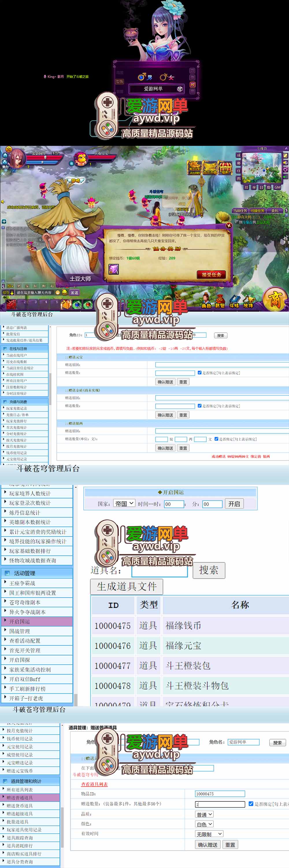Click the 查看道具列表 link

tap(95, 784)
